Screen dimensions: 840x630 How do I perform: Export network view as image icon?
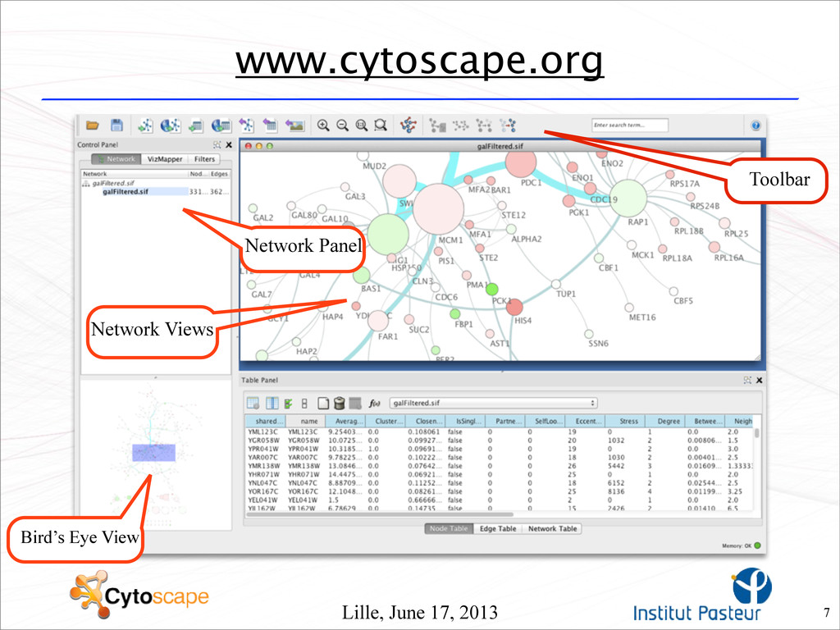click(294, 126)
